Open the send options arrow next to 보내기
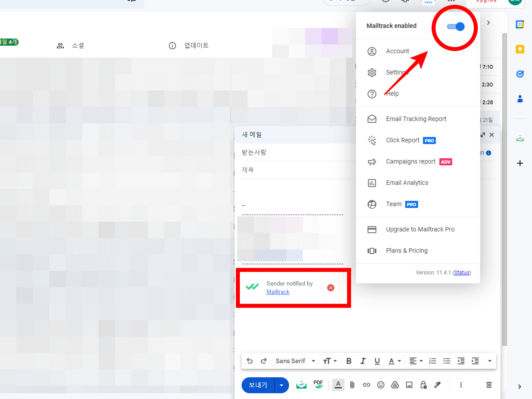Image resolution: width=532 pixels, height=399 pixels. click(x=282, y=385)
